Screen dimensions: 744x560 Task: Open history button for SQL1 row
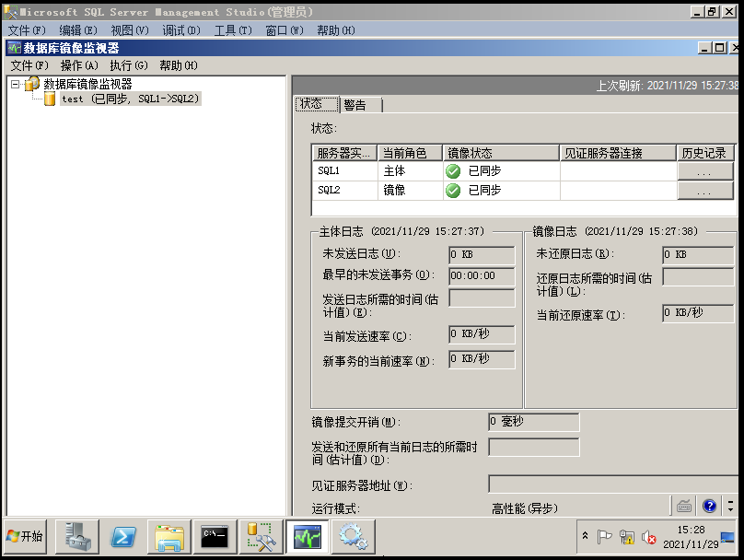(705, 171)
